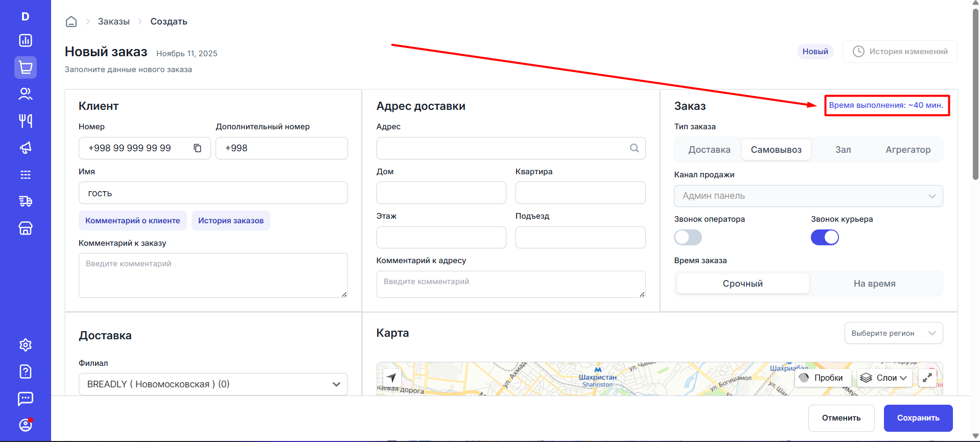
Task: Open the Выберите регион dropdown
Action: [893, 333]
